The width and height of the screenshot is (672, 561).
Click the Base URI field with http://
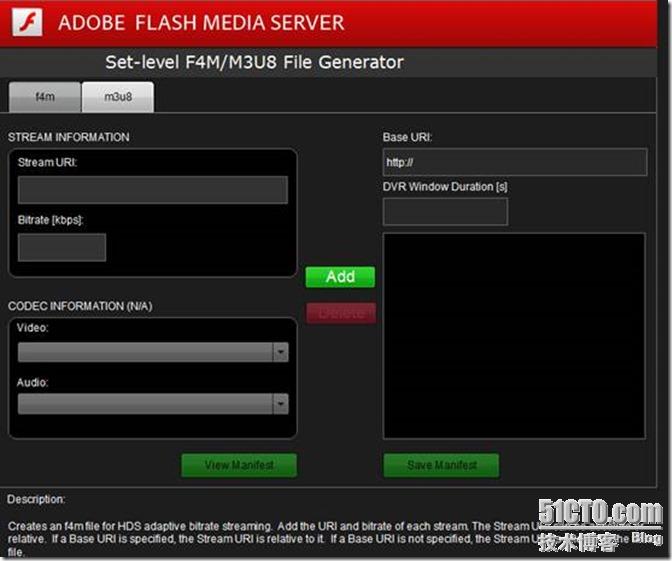(515, 162)
